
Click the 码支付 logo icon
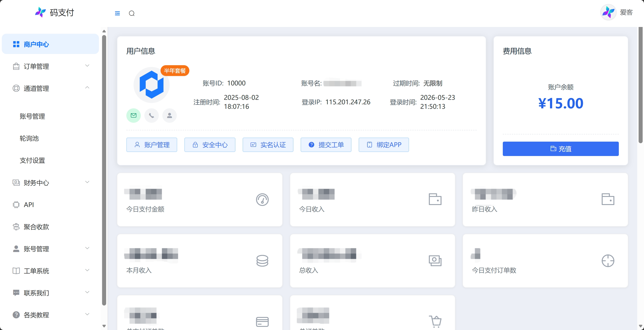point(40,12)
